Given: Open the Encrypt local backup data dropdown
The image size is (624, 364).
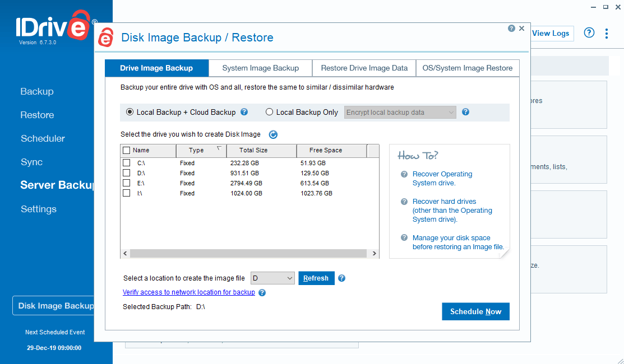Looking at the screenshot, I should (399, 112).
